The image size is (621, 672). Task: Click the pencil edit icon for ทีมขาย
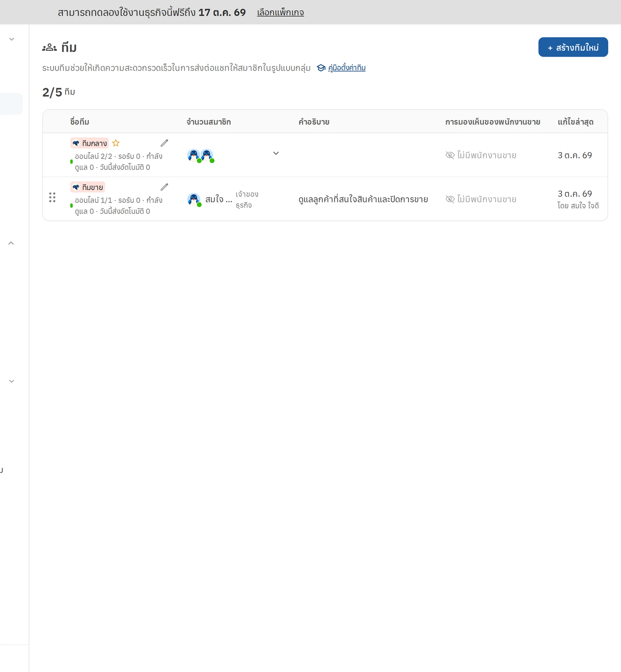click(164, 187)
